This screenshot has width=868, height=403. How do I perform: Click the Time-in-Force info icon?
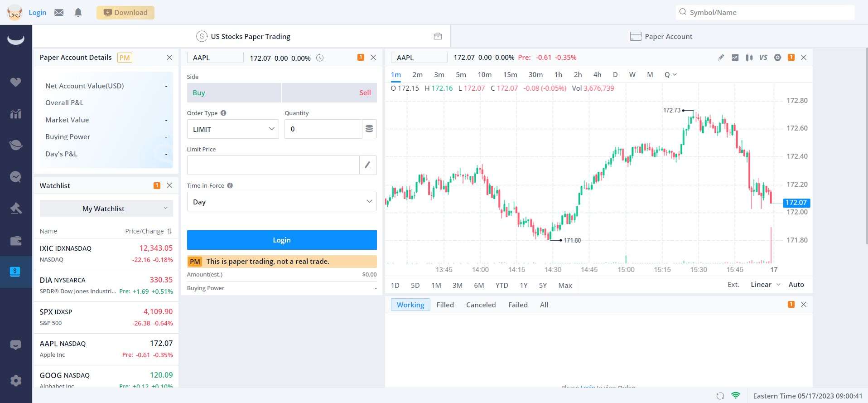tap(230, 185)
